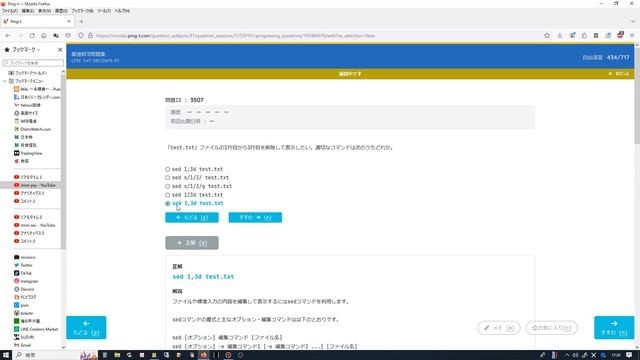Open the Gmail bookmark

pyautogui.click(x=23, y=345)
